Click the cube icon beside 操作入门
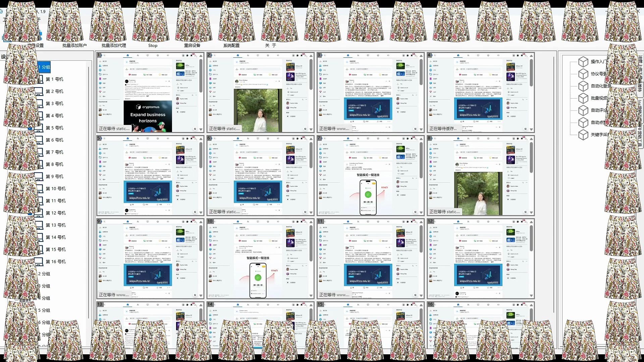 (x=583, y=62)
